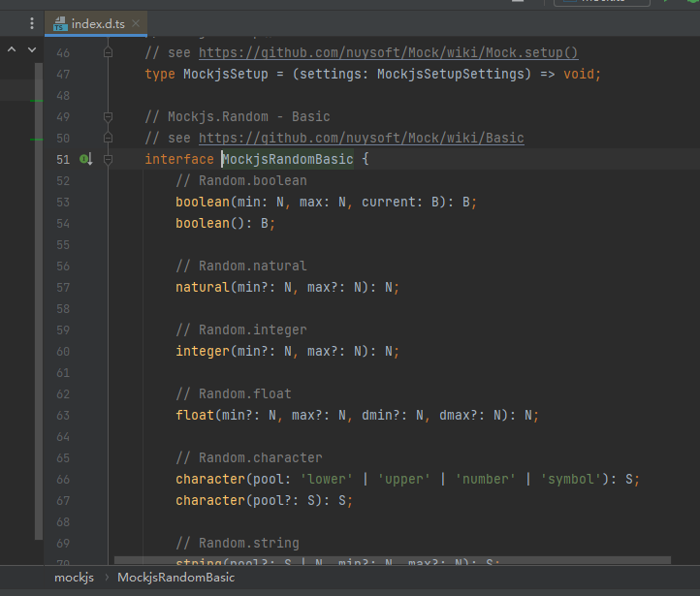
Task: Select the index.d.ts tab
Action: point(97,22)
